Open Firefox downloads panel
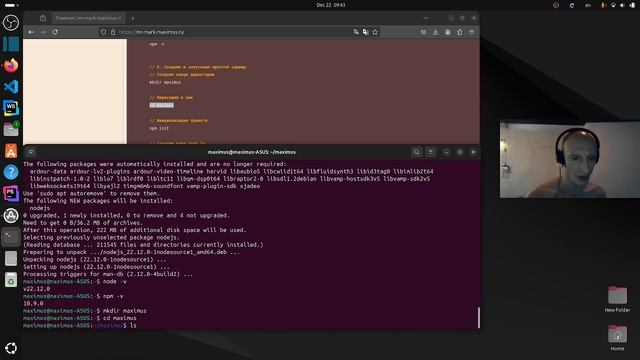 pyautogui.click(x=436, y=32)
